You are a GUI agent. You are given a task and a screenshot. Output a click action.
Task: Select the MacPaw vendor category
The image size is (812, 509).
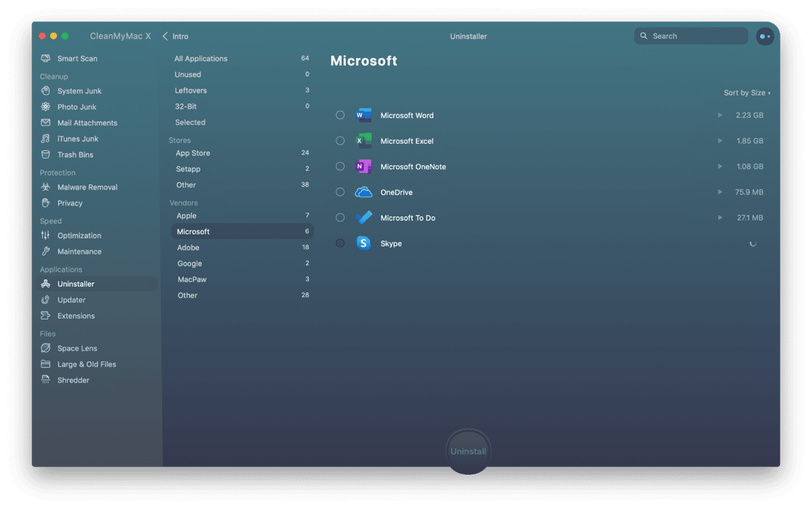point(242,280)
